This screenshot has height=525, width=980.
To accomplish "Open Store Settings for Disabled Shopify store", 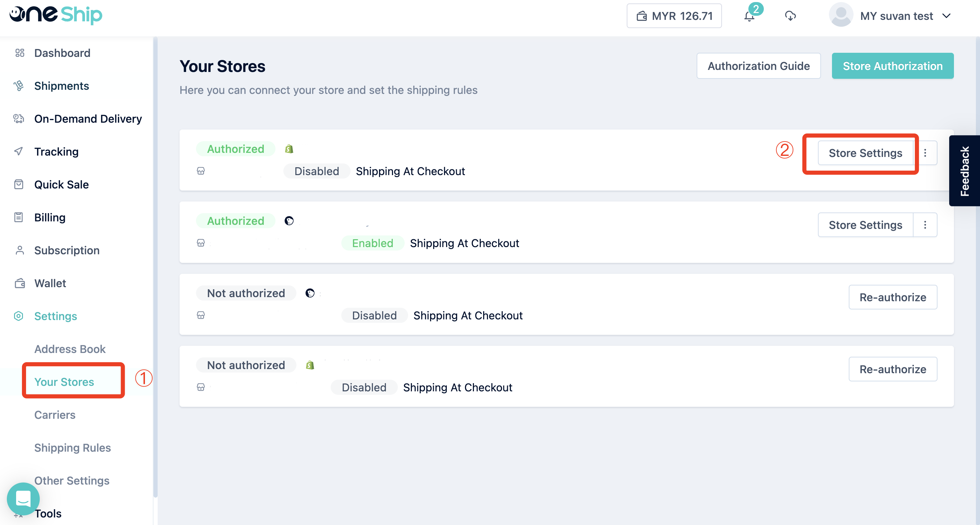I will pos(866,153).
